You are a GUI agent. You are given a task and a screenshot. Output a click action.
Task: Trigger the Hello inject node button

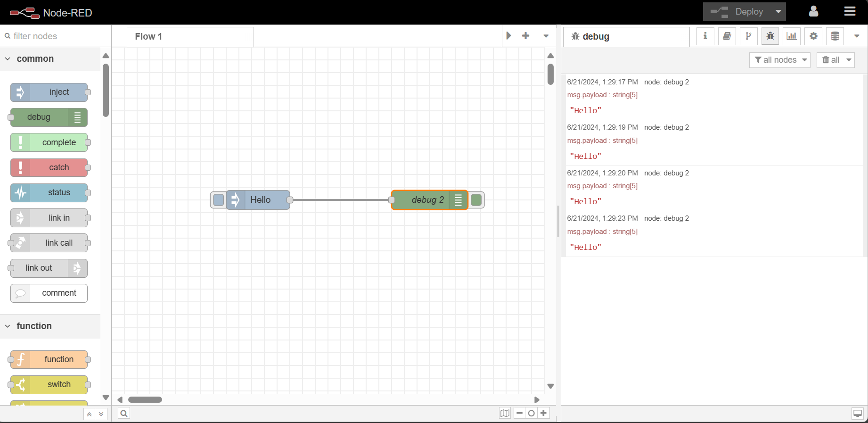pos(218,200)
